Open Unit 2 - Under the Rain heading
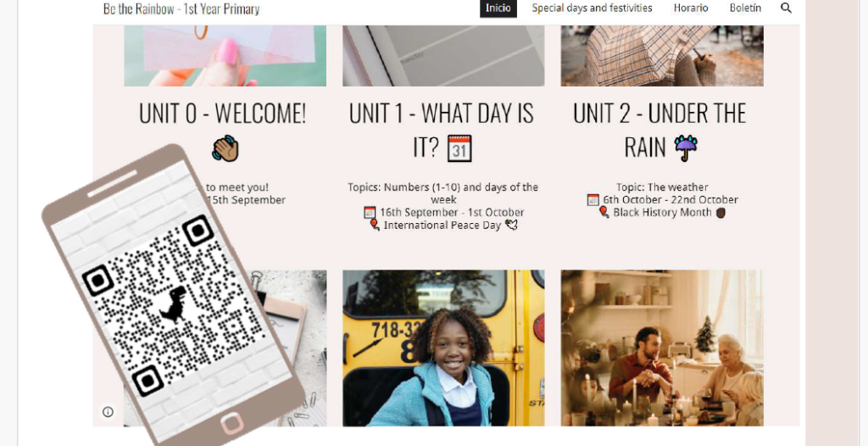The height and width of the screenshot is (446, 868). 659,131
